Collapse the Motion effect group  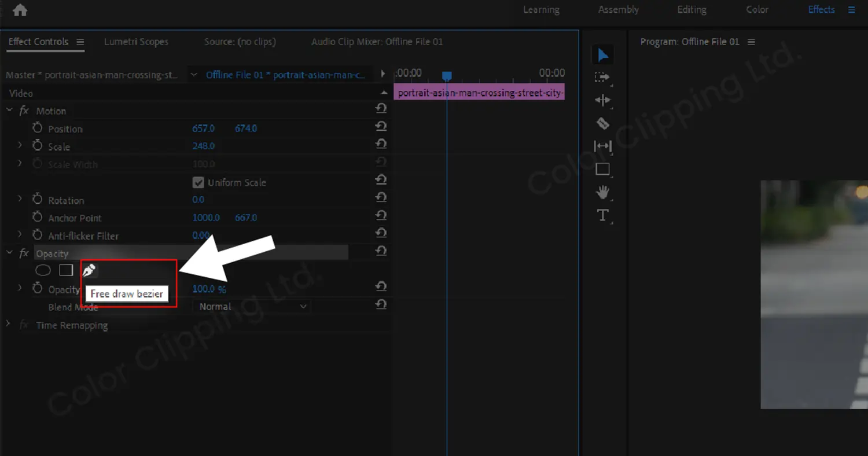(x=9, y=110)
